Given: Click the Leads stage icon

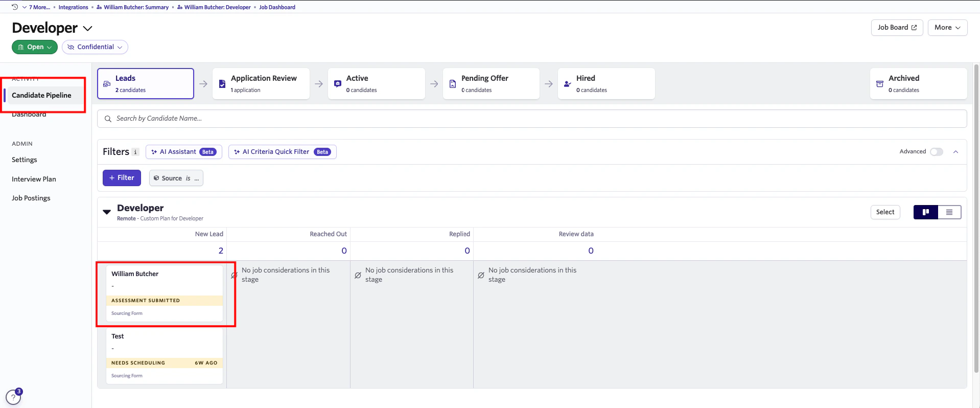Looking at the screenshot, I should (x=107, y=84).
